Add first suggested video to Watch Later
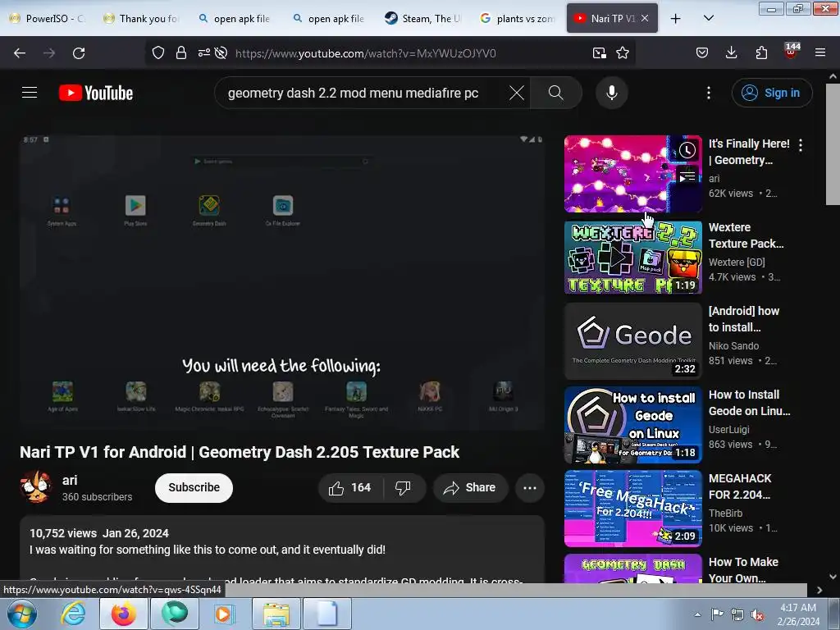 click(687, 151)
